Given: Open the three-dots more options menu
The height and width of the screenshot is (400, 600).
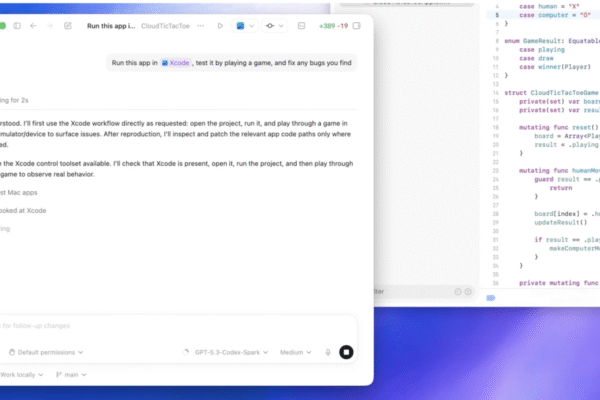Looking at the screenshot, I should [x=201, y=26].
